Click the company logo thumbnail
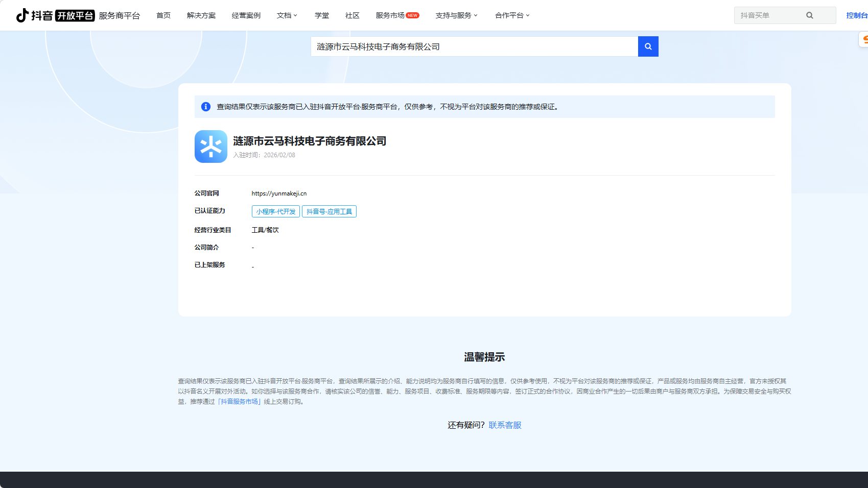868x488 pixels. tap(210, 147)
